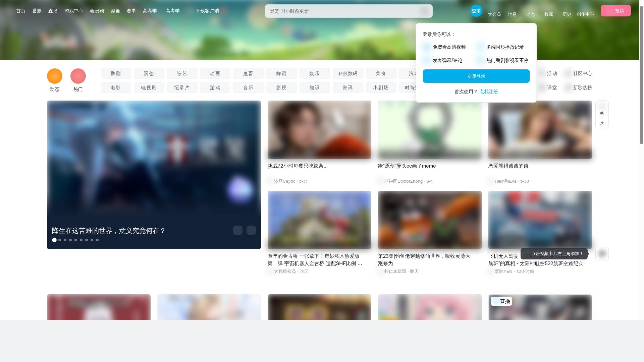Select the 纪录片 category chip
Screen dimensions: 644x362
click(182, 87)
